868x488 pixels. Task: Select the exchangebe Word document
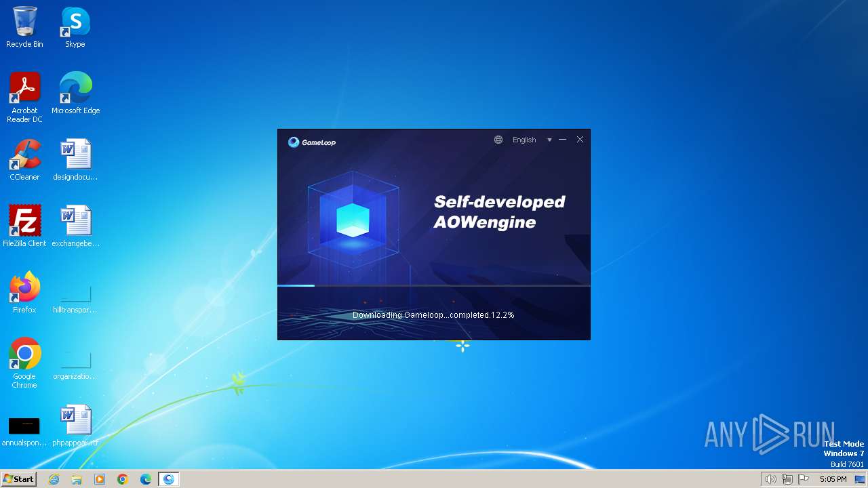[x=75, y=226]
